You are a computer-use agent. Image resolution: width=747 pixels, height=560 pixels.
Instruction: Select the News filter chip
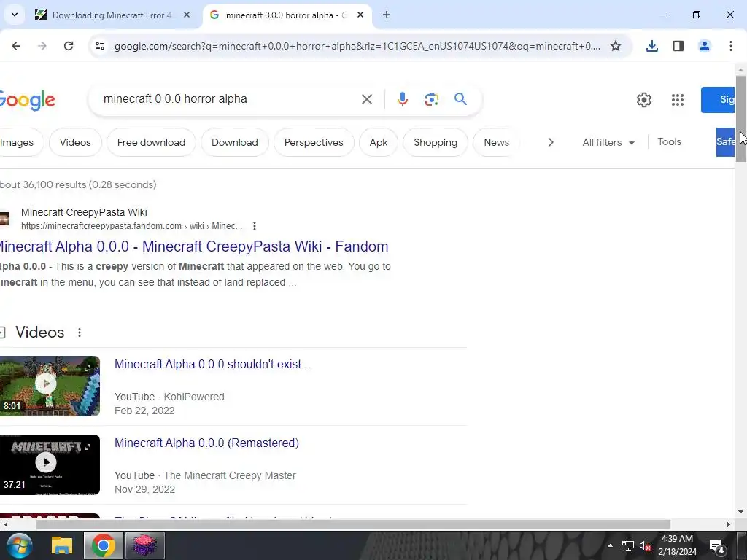pyautogui.click(x=496, y=142)
